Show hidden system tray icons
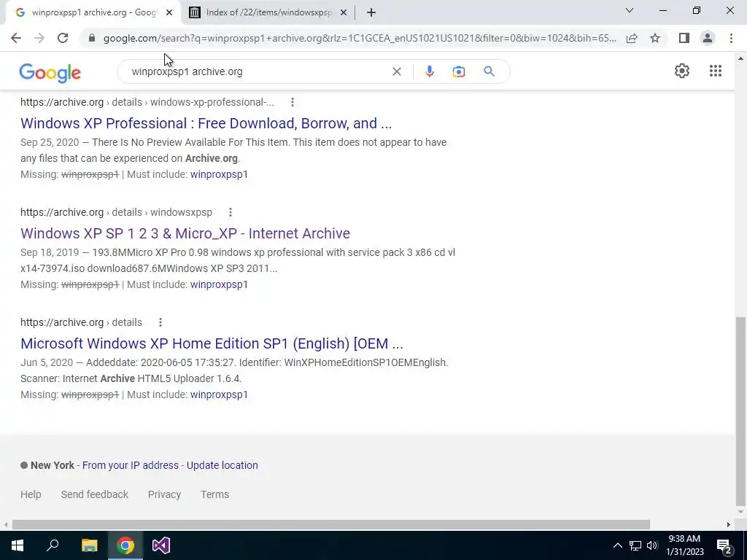Image resolution: width=747 pixels, height=560 pixels. click(617, 545)
